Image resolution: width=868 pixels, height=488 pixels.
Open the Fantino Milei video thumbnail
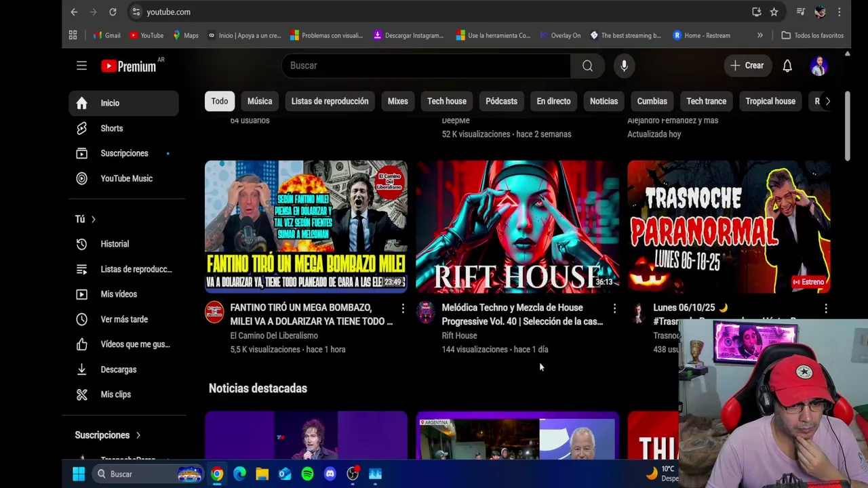[x=306, y=226]
